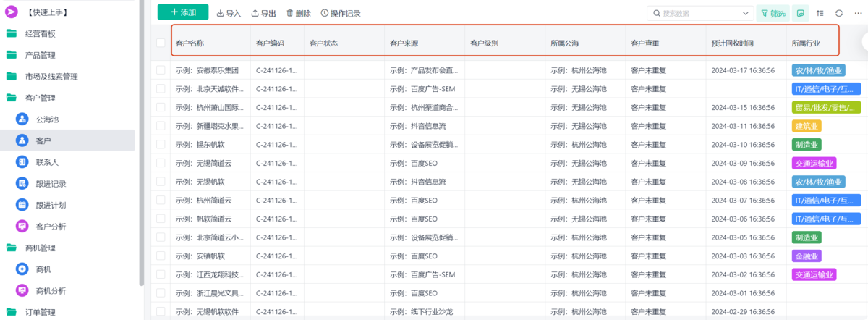Open the 跟进记录 sidebar icon
The width and height of the screenshot is (868, 320).
point(22,183)
